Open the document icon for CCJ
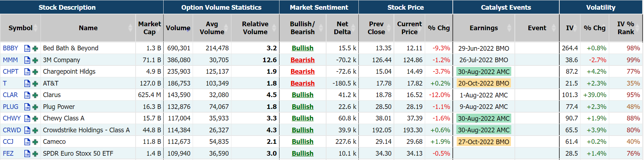Viewport: 644px width, 160px height. [x=27, y=142]
